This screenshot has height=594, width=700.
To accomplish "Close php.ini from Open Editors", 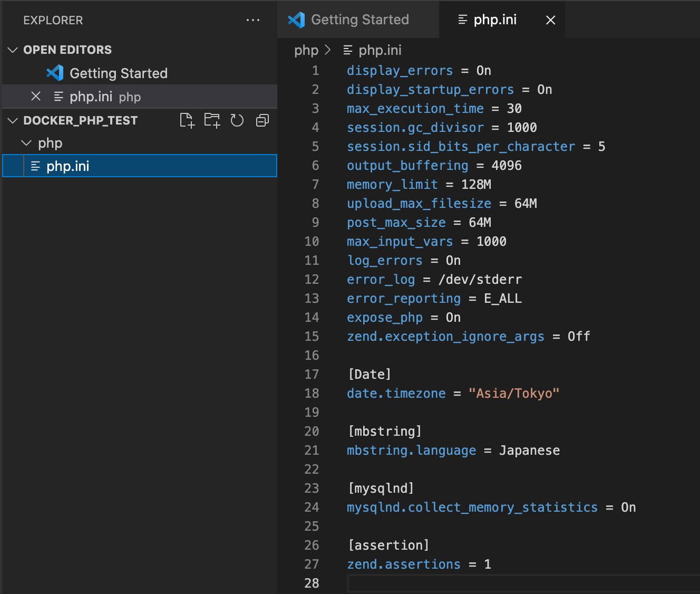I will [x=36, y=96].
